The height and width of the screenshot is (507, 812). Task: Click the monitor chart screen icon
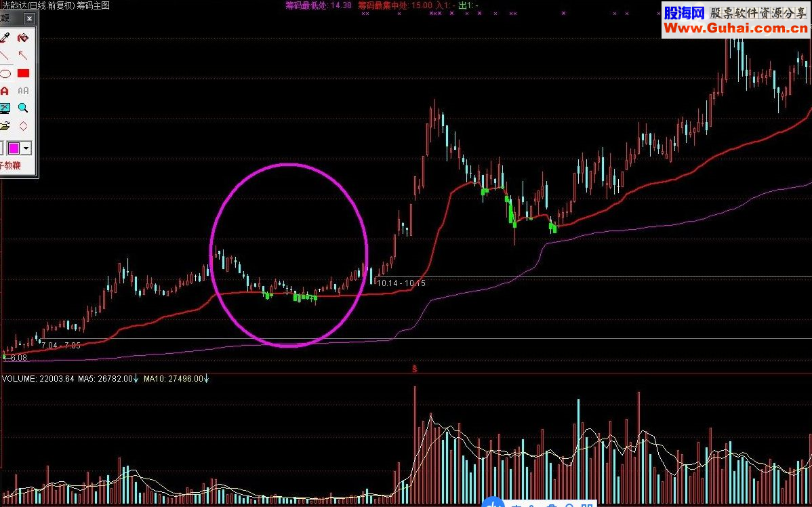click(5, 108)
